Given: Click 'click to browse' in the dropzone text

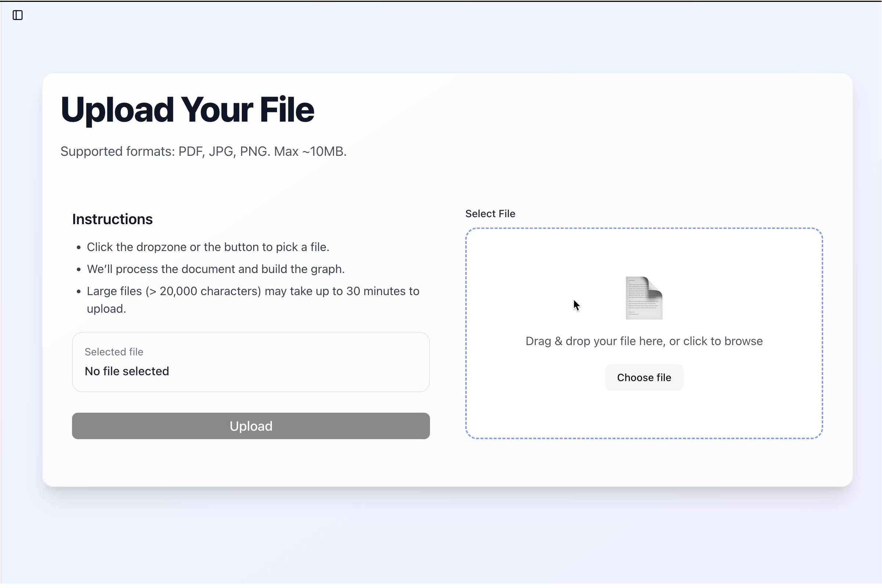Looking at the screenshot, I should (723, 341).
